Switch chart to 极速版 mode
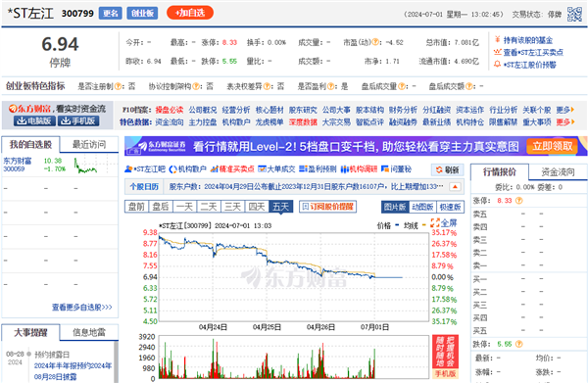This screenshot has height=383, width=588. [450, 207]
